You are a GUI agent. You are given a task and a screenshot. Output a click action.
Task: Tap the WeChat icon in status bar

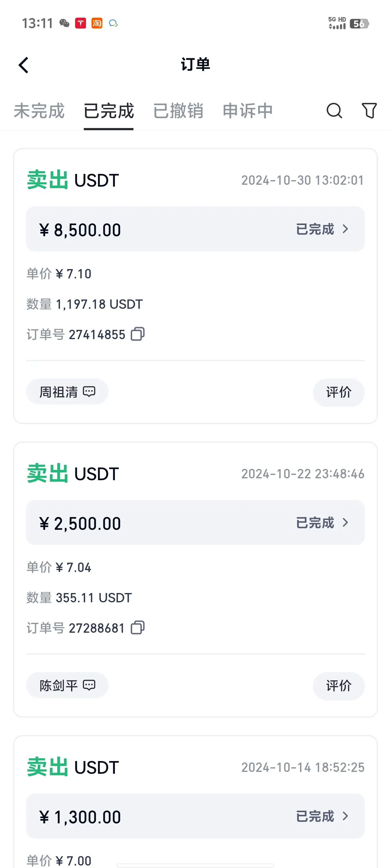(x=64, y=23)
